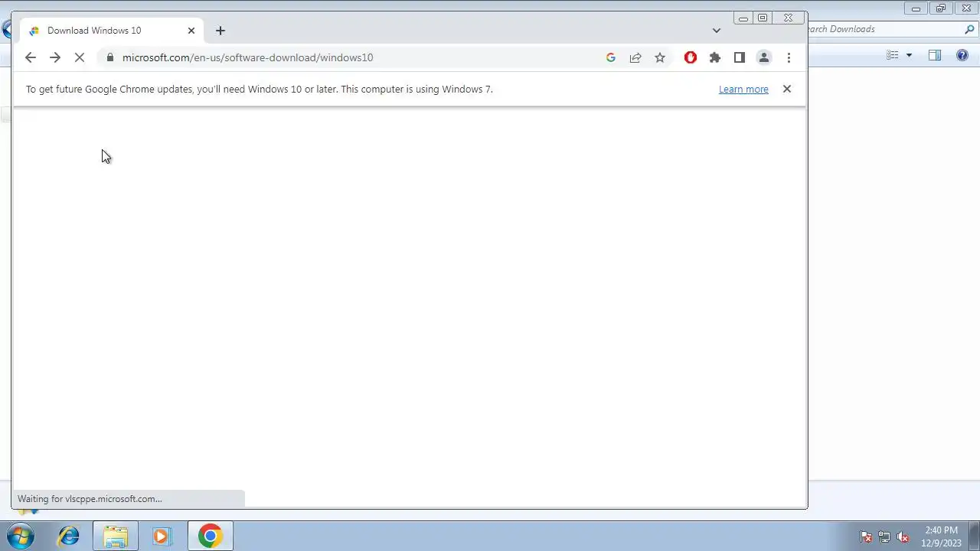
Task: Stop loading the page
Action: 80,57
